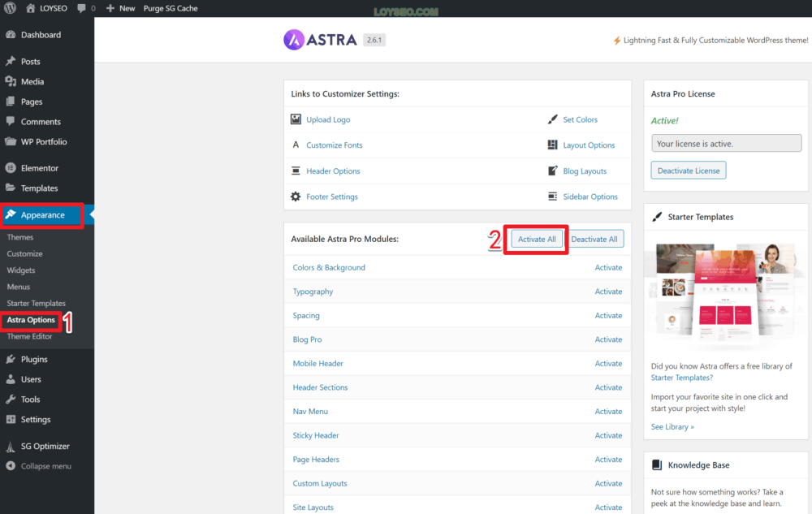812x514 pixels.
Task: Open the Header Options link
Action: click(333, 171)
